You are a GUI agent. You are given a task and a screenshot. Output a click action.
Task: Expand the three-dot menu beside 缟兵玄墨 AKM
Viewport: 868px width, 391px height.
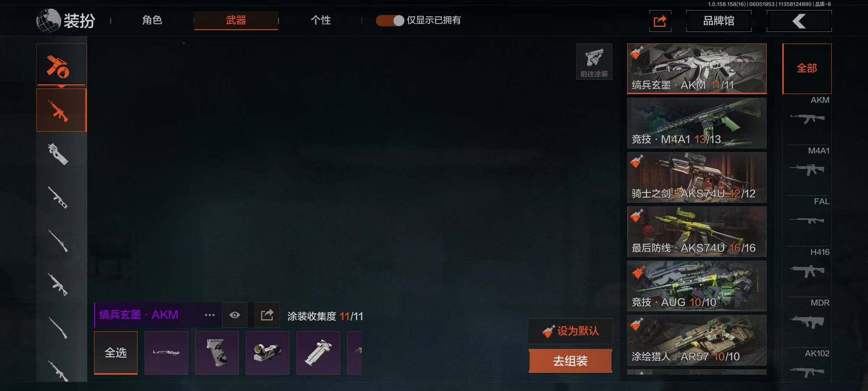coord(210,315)
